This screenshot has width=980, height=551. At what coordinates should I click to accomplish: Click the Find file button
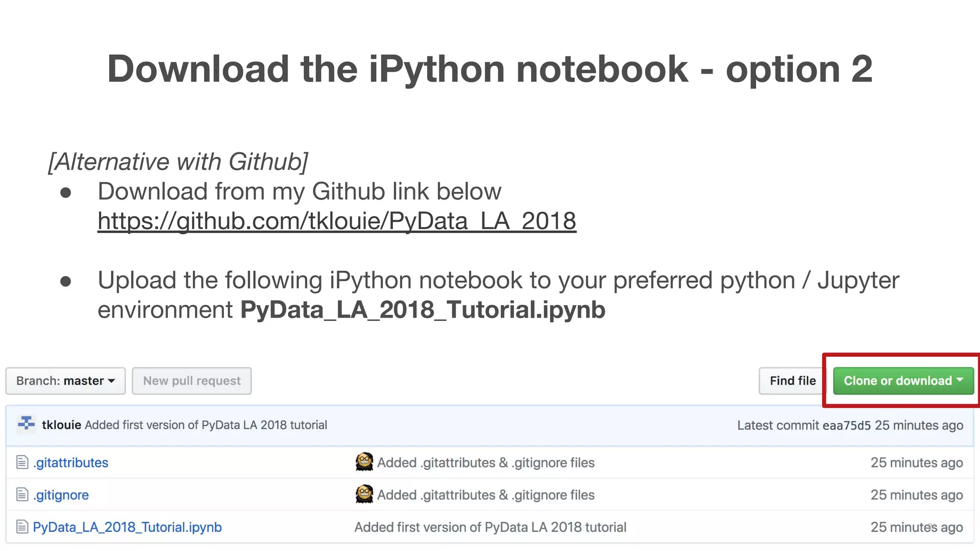792,381
